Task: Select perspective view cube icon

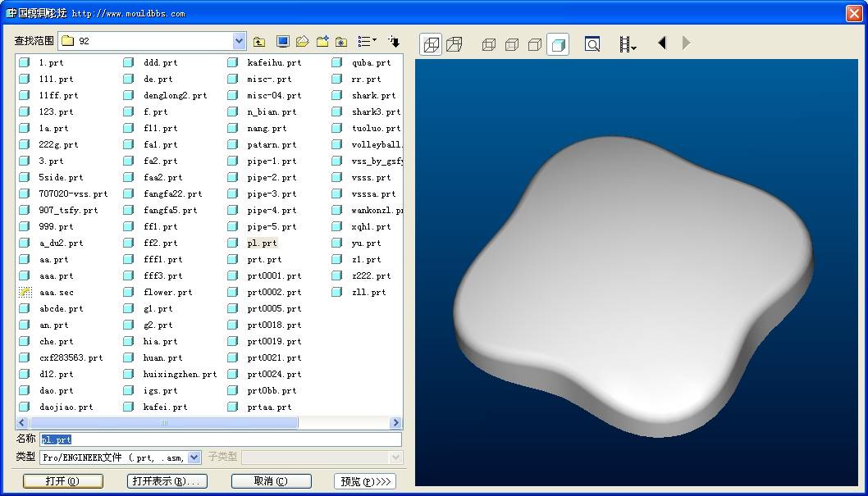Action: tap(454, 44)
